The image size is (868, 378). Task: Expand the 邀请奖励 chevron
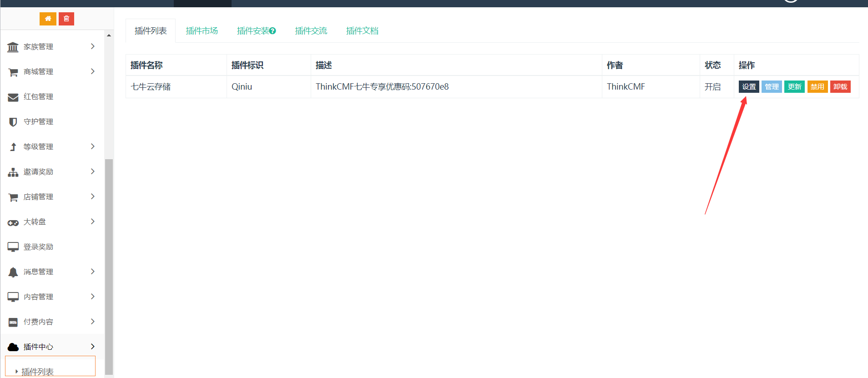click(x=93, y=171)
